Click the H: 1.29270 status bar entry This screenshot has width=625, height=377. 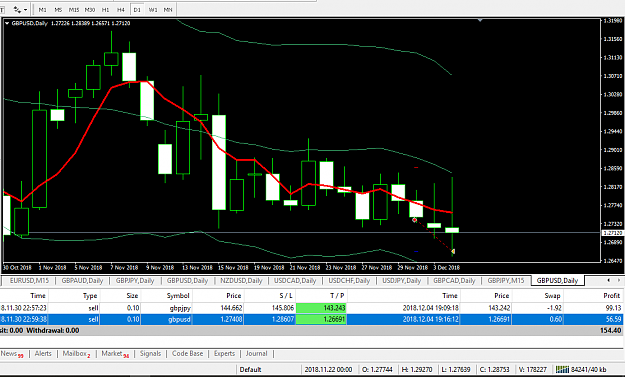[417, 369]
